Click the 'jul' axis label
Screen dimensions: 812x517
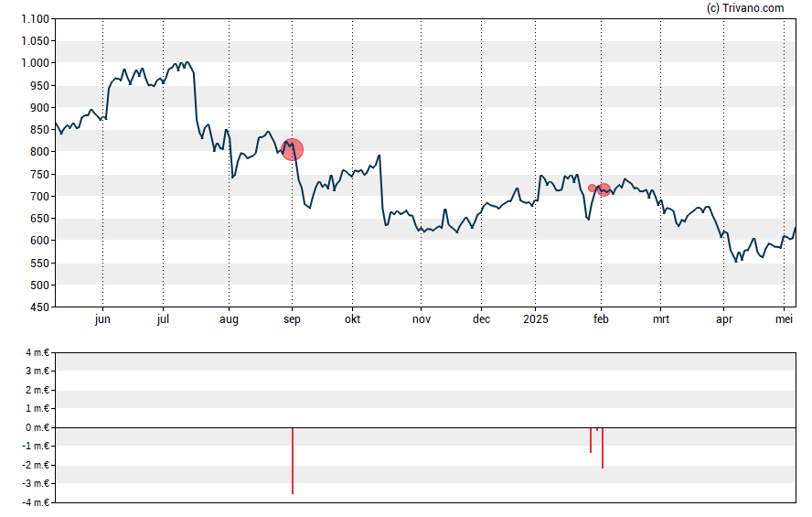(x=163, y=319)
